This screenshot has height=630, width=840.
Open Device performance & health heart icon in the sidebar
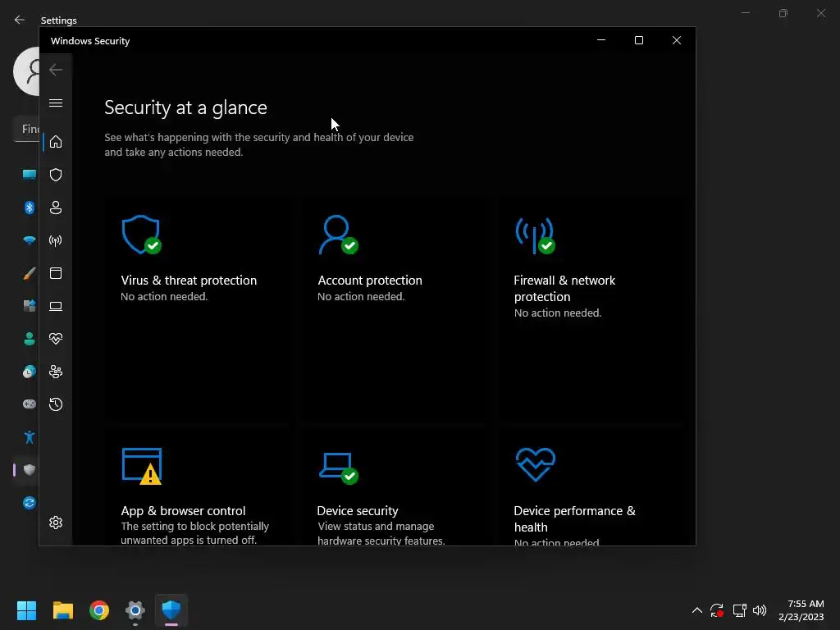point(56,339)
